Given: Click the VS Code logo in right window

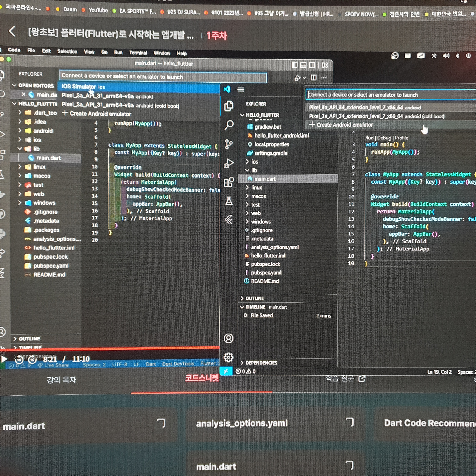Looking at the screenshot, I should click(227, 89).
